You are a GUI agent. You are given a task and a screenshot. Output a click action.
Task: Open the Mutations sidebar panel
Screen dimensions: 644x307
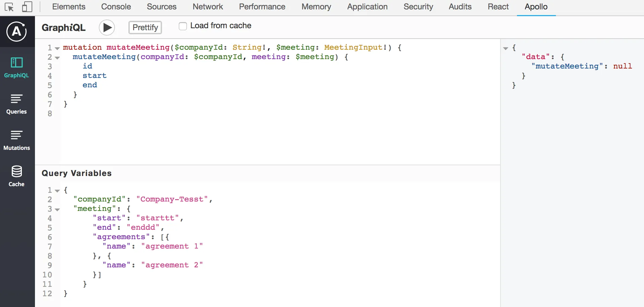click(16, 140)
